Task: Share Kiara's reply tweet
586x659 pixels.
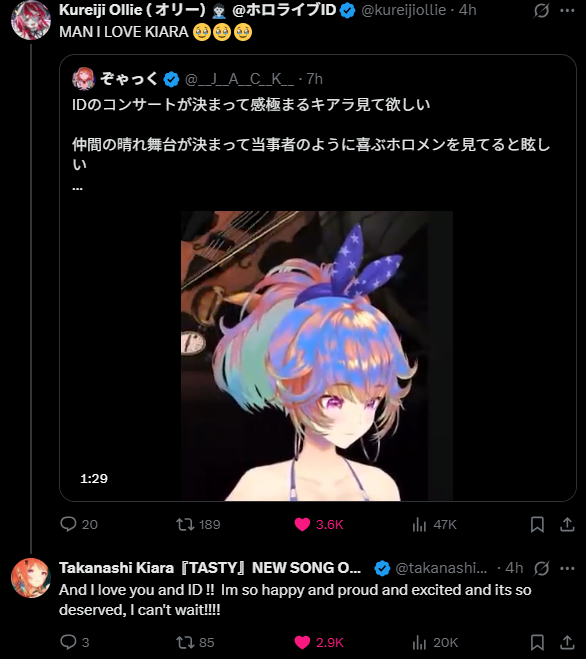Action: click(x=567, y=642)
